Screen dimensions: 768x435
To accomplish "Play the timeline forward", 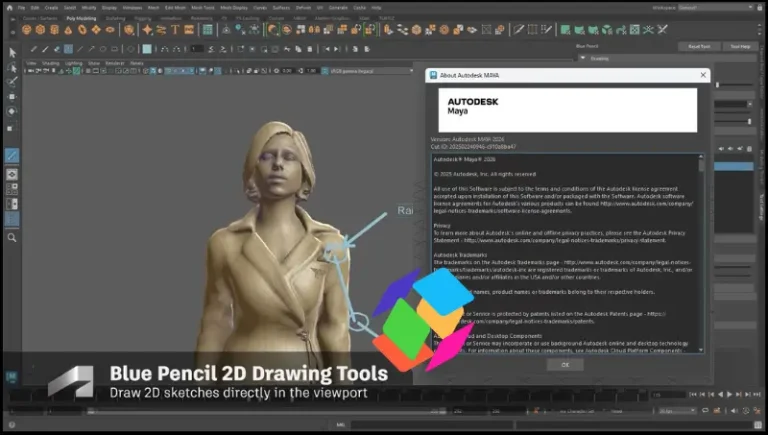I will click(x=730, y=394).
